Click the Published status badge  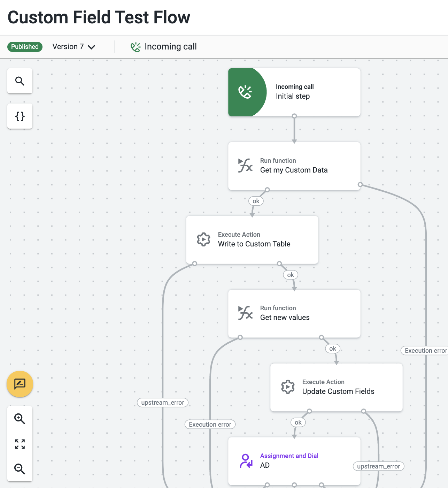click(x=25, y=47)
